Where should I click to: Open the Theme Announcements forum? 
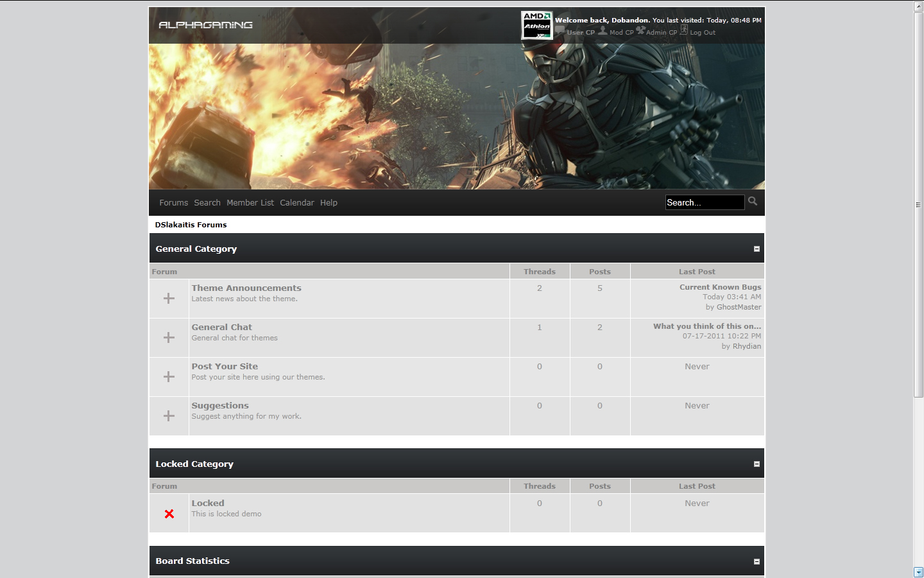tap(246, 288)
